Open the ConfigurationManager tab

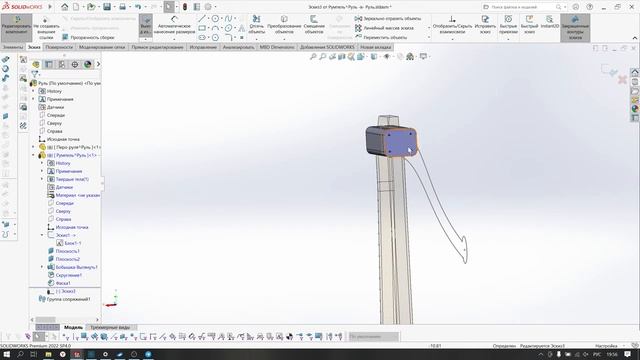62,64
